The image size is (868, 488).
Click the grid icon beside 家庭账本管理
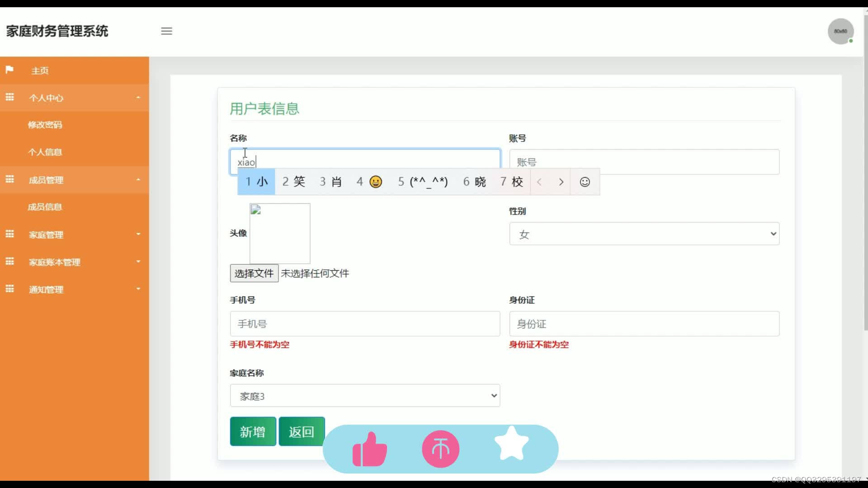(9, 262)
